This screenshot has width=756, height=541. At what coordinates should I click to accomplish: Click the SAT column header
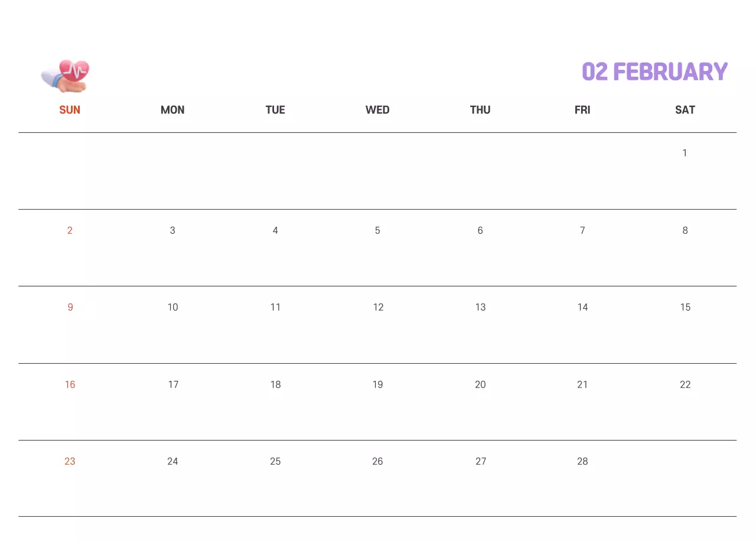click(x=685, y=110)
